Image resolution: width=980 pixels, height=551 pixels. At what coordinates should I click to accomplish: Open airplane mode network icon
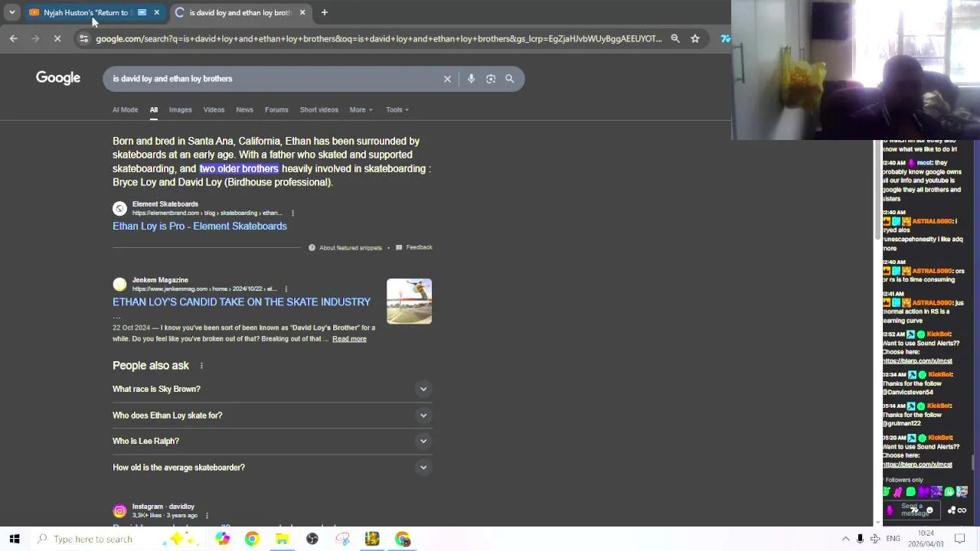pyautogui.click(x=876, y=539)
